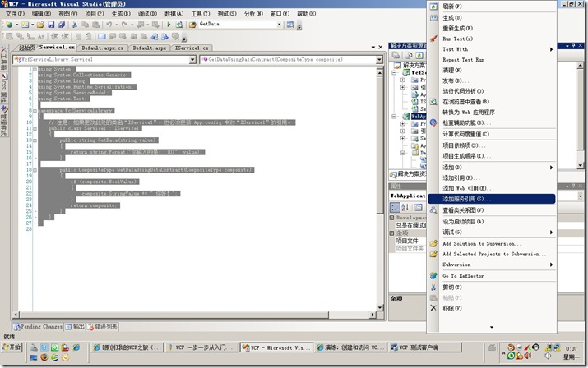Open the 文件(F) menu
Viewport: 588px width, 368px height.
pyautogui.click(x=15, y=13)
